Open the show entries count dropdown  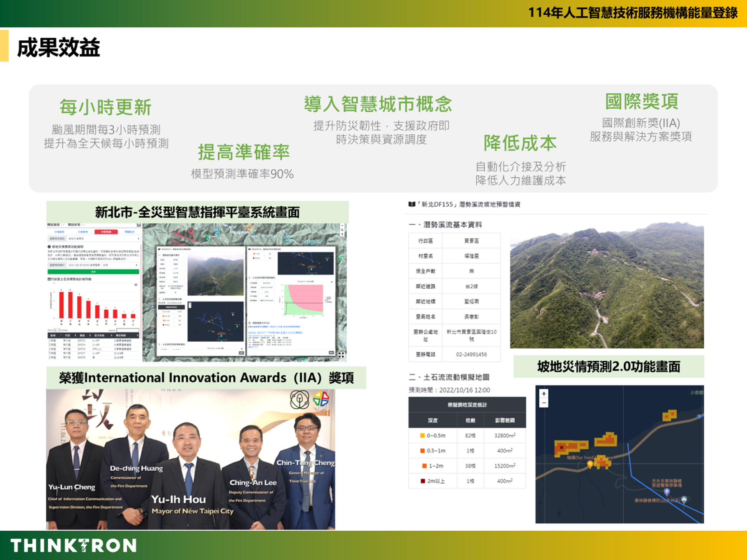57,330
